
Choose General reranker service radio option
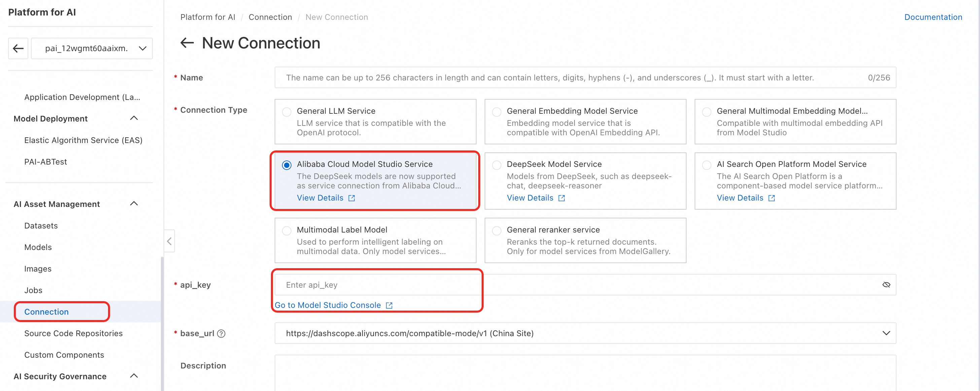tap(496, 230)
